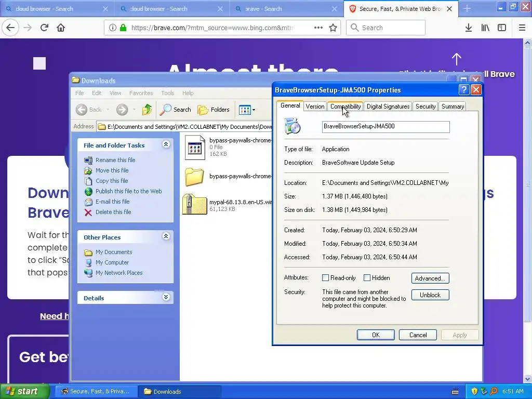The image size is (532, 399).
Task: Switch to Version tab in Properties
Action: tap(315, 107)
